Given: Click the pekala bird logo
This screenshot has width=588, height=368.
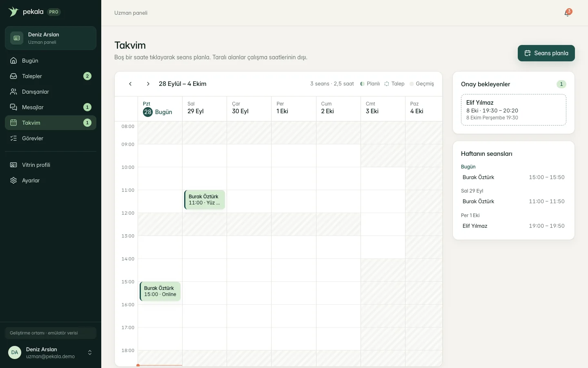Looking at the screenshot, I should point(13,11).
